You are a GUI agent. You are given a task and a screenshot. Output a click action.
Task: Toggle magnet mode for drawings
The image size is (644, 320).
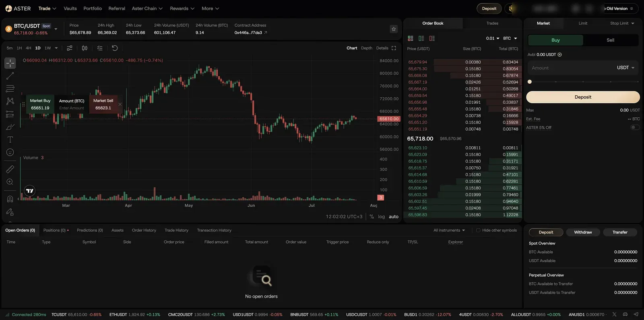tap(10, 199)
